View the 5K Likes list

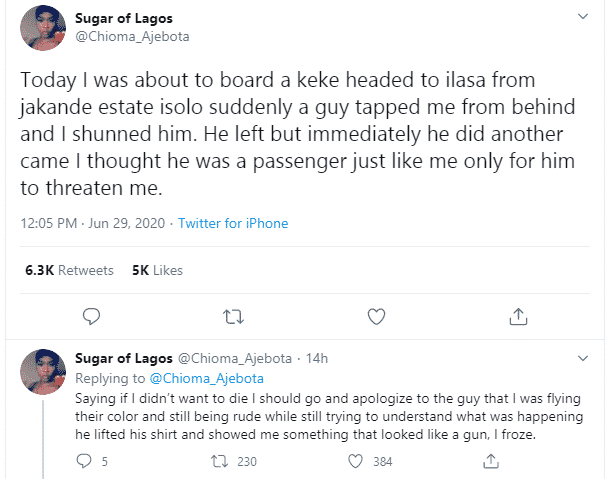tap(157, 270)
